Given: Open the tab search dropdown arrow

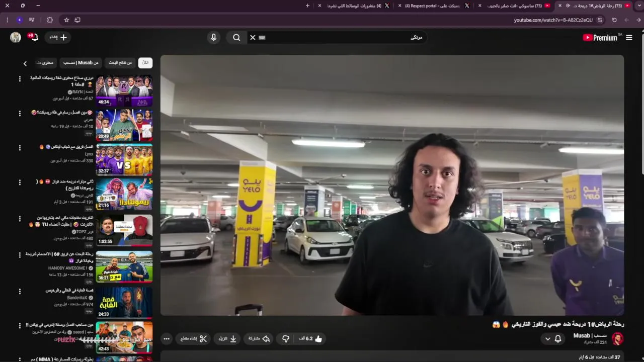Looking at the screenshot, I should (639, 6).
